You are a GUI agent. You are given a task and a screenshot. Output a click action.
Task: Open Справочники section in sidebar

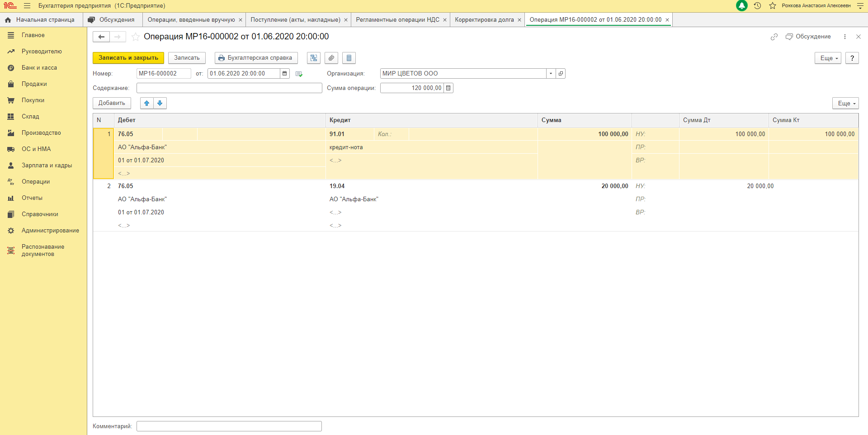click(43, 214)
